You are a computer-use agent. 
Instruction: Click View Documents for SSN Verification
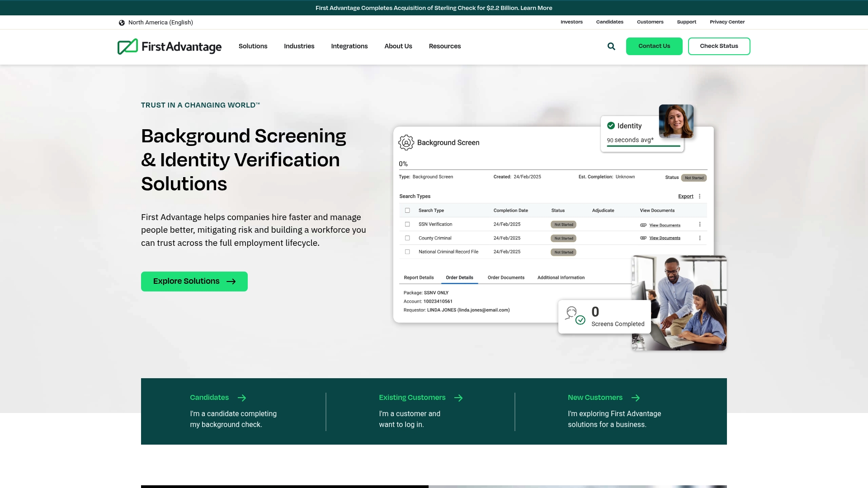click(665, 225)
